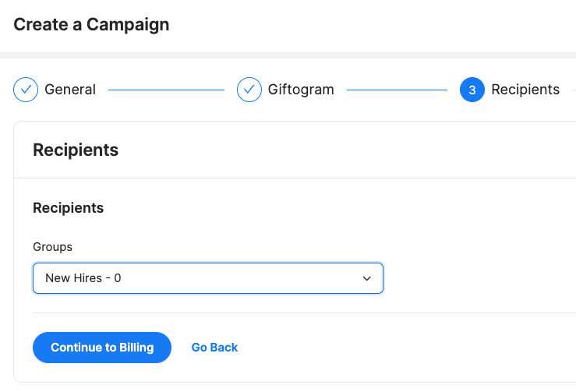Click the Groups field label
This screenshot has width=576, height=392.
click(x=52, y=246)
